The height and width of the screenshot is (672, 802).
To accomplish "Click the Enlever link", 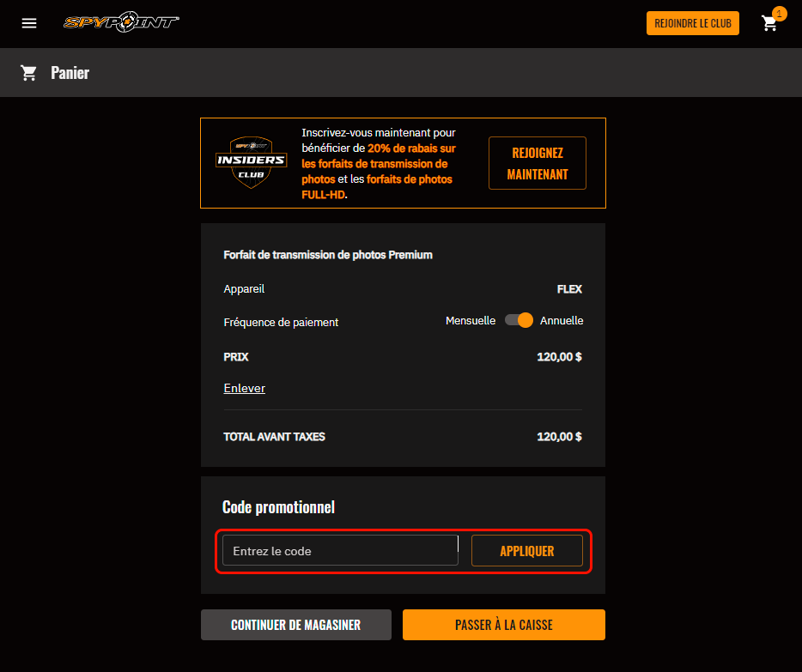I will point(245,388).
